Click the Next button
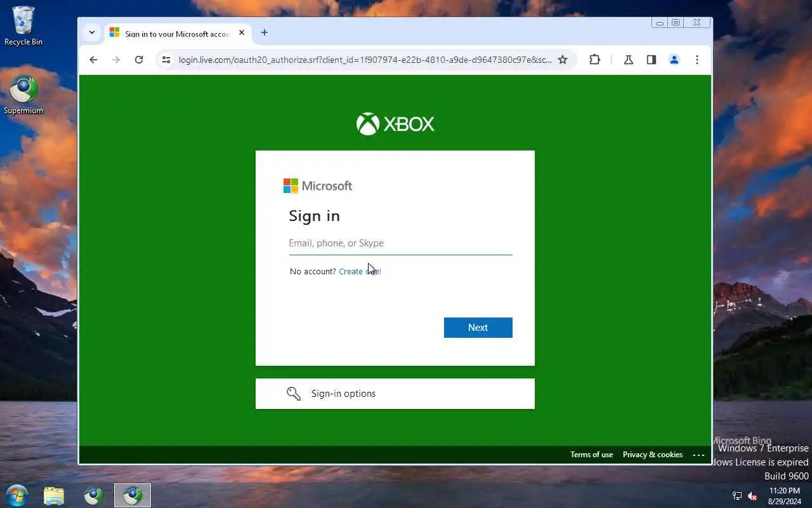Viewport: 812px width, 508px height. click(x=478, y=328)
